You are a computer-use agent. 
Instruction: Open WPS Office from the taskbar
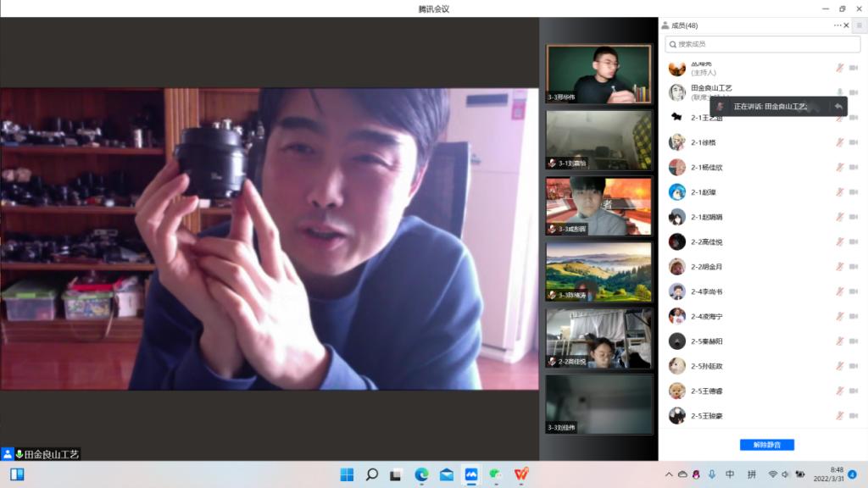pos(521,474)
